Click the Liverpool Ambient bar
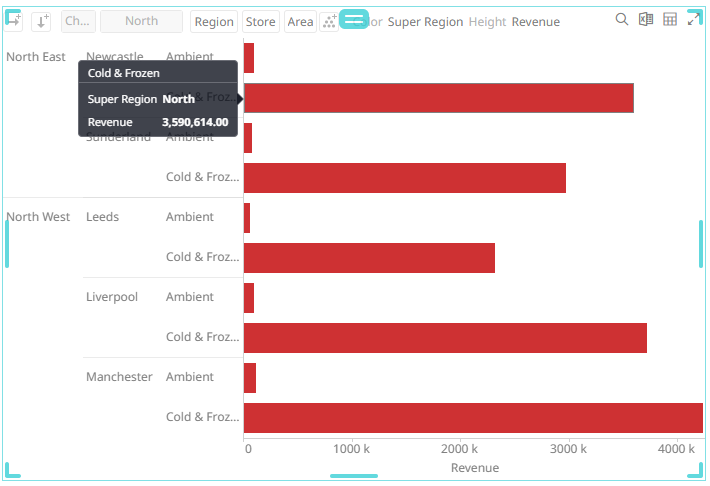Viewport: 710px width, 486px height. click(x=249, y=298)
